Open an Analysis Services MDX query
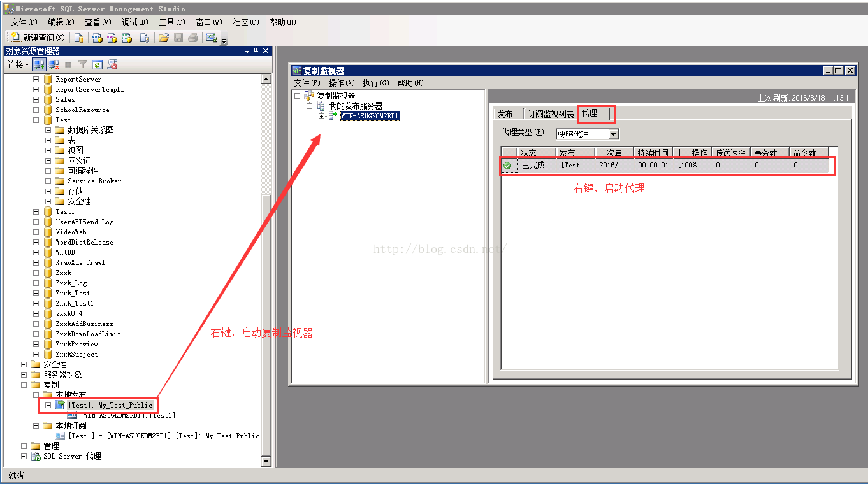Image resolution: width=868 pixels, height=484 pixels. 98,38
